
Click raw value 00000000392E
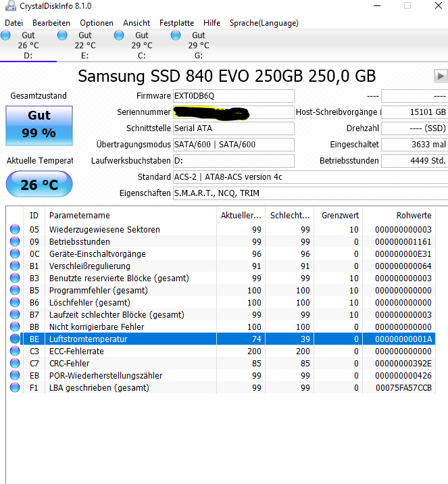tap(403, 363)
